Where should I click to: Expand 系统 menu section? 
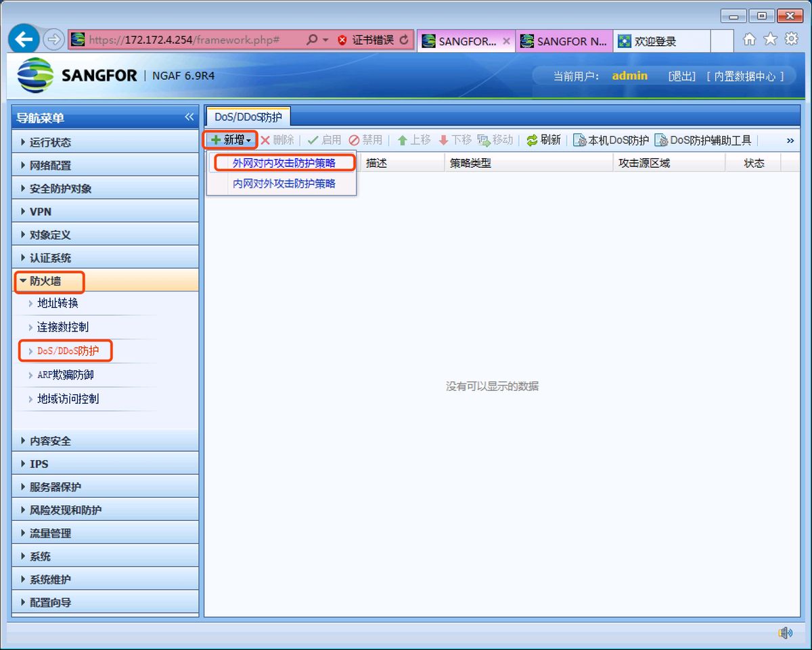[x=106, y=556]
